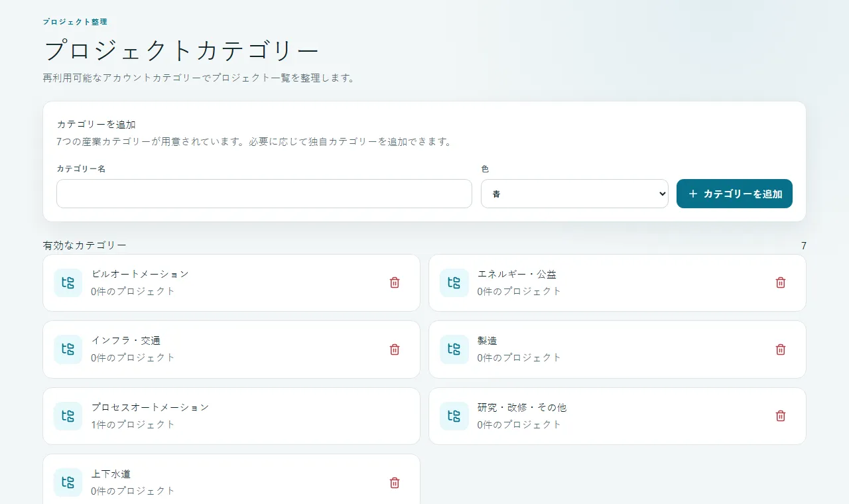Click the プロセスオートメーション category icon
Screen dimensions: 849x504
pos(68,416)
